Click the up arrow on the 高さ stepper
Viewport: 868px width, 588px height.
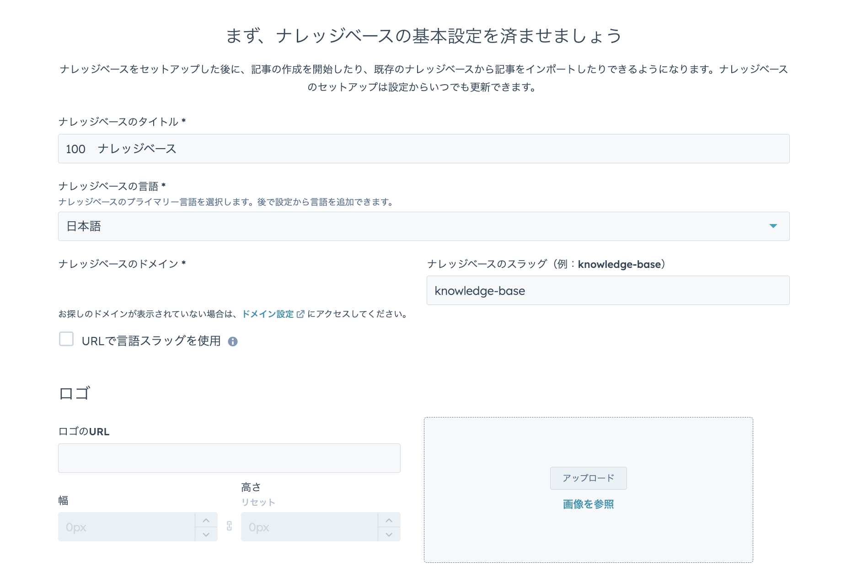tap(389, 519)
